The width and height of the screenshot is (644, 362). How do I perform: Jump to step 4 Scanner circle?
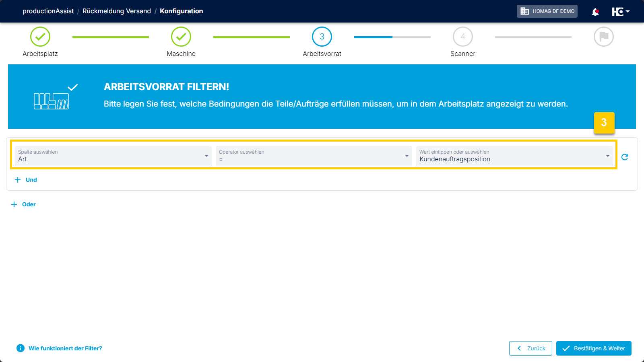(x=463, y=37)
